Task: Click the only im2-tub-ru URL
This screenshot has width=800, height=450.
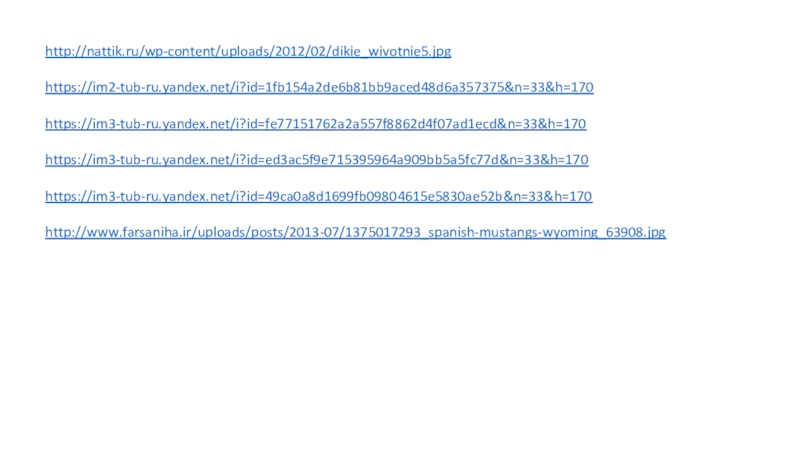Action: tap(319, 87)
